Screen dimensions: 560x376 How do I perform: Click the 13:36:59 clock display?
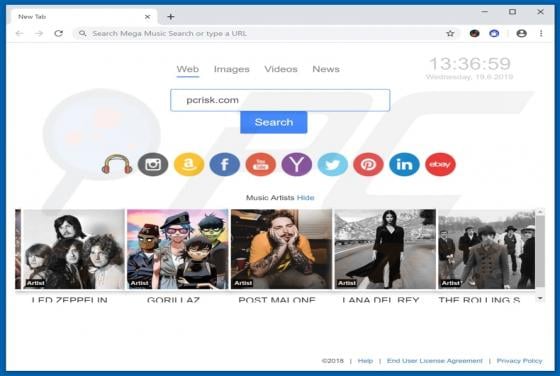point(470,64)
